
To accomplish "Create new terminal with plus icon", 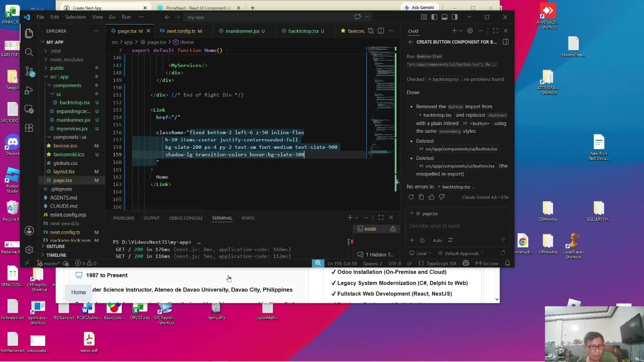I will [x=350, y=218].
